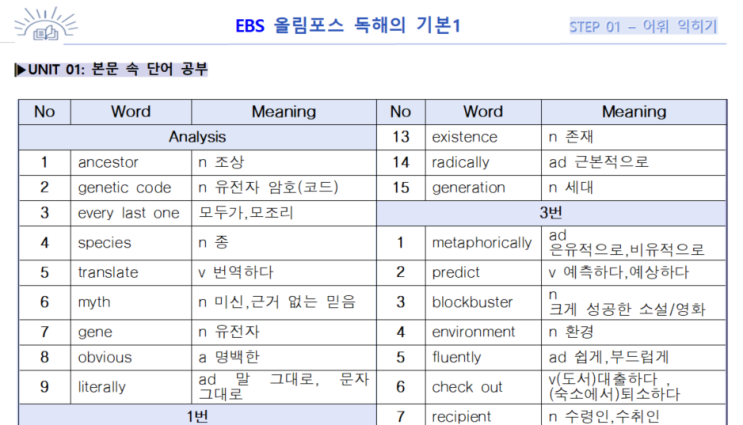This screenshot has width=743, height=425.
Task: Click the meaning 'n 수령인,수취인'
Action: coord(604,416)
